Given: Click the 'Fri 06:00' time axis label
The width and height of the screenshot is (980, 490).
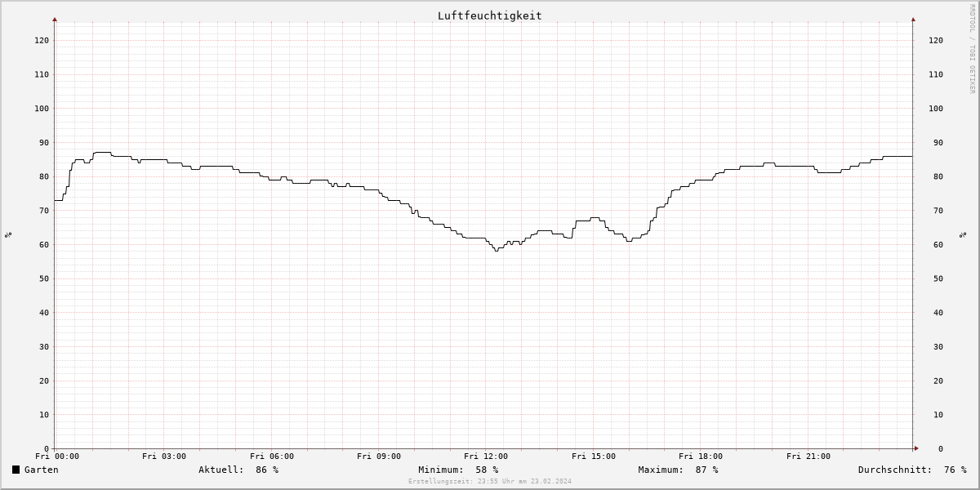Looking at the screenshot, I should pyautogui.click(x=272, y=457).
